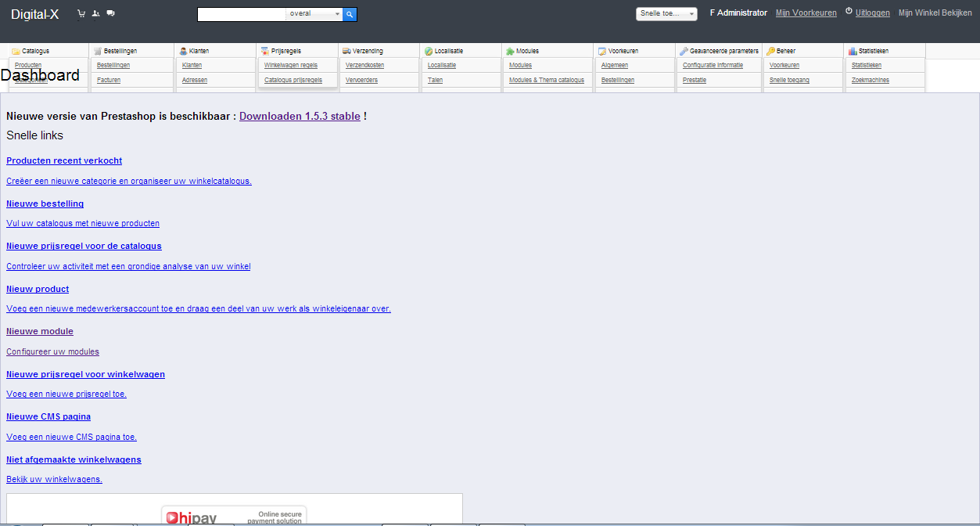The height and width of the screenshot is (526, 980).
Task: Select the Talen submenu item
Action: click(x=436, y=80)
